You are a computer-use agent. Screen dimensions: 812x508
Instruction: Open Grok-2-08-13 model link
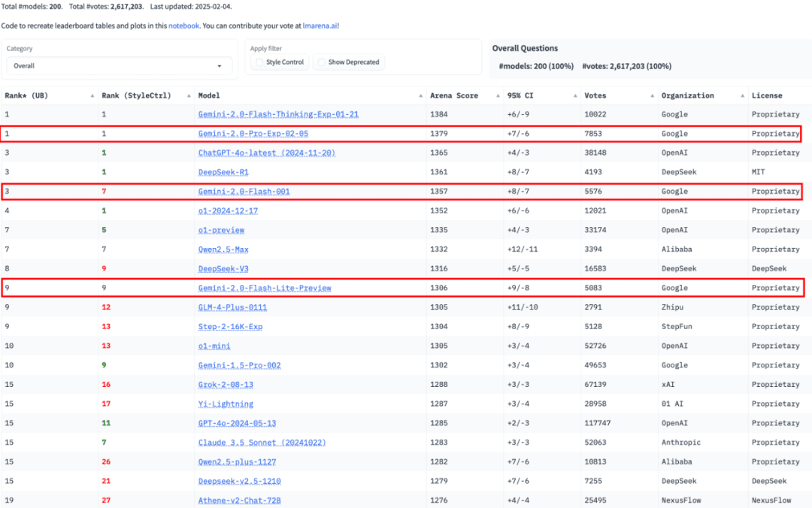[x=226, y=385]
